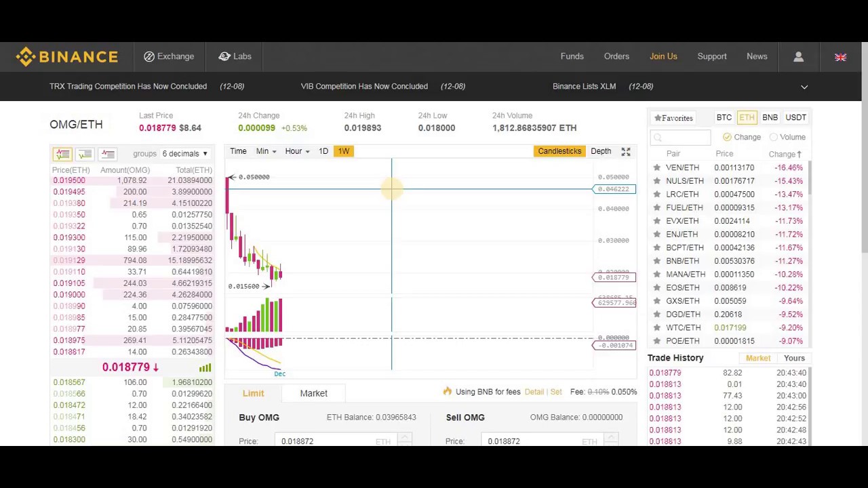Open the 6 decimals grouping dropdown
The height and width of the screenshot is (488, 868).
184,154
